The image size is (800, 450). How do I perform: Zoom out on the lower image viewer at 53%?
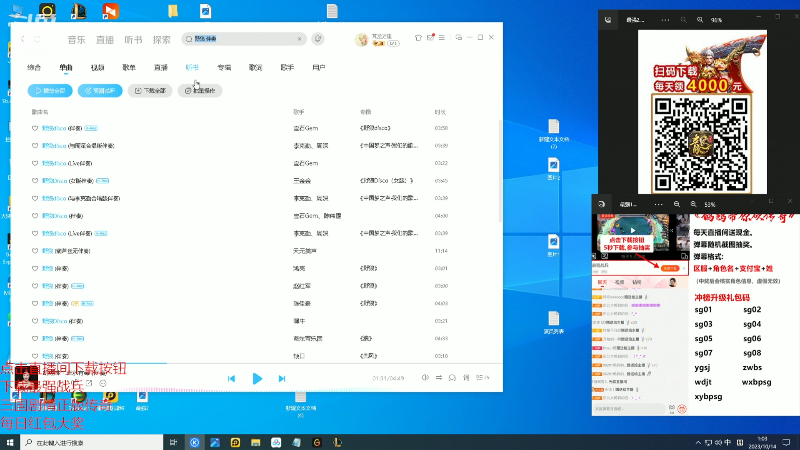tap(677, 204)
